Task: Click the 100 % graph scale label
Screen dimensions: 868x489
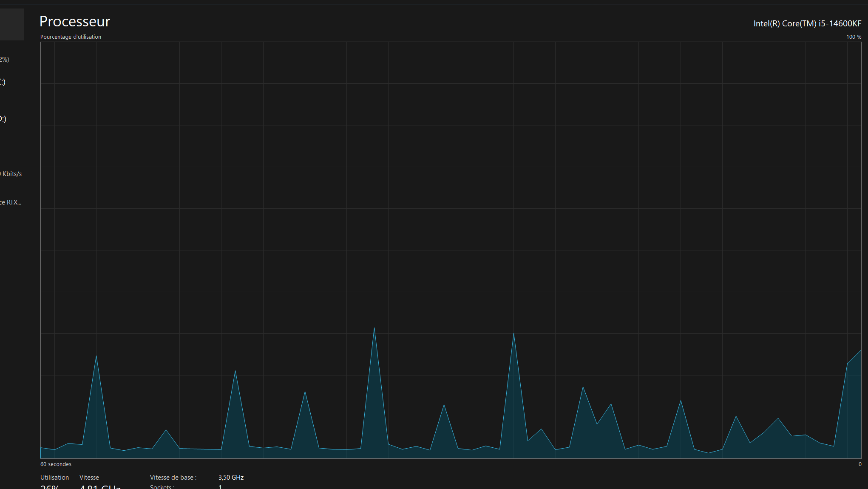Action: point(853,37)
